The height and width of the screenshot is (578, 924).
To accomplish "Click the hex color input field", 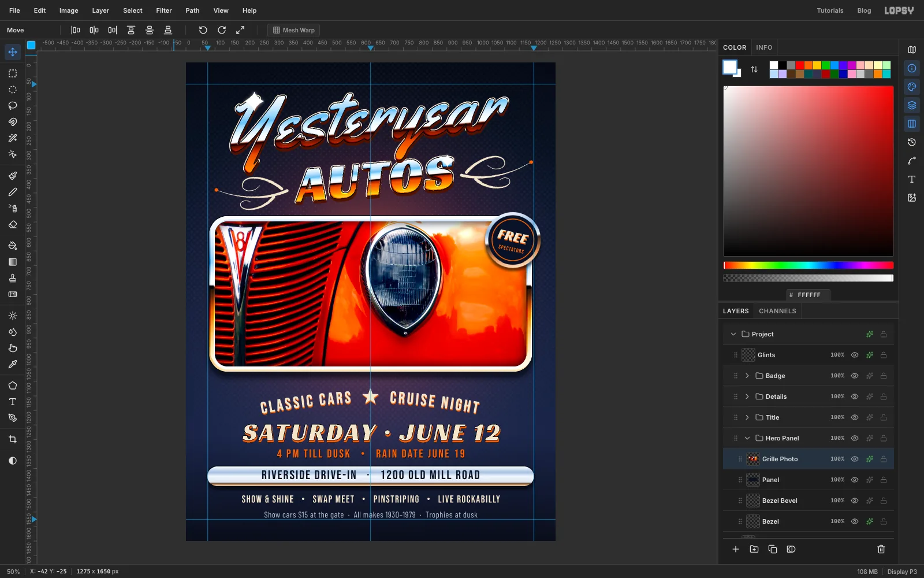I will (808, 295).
